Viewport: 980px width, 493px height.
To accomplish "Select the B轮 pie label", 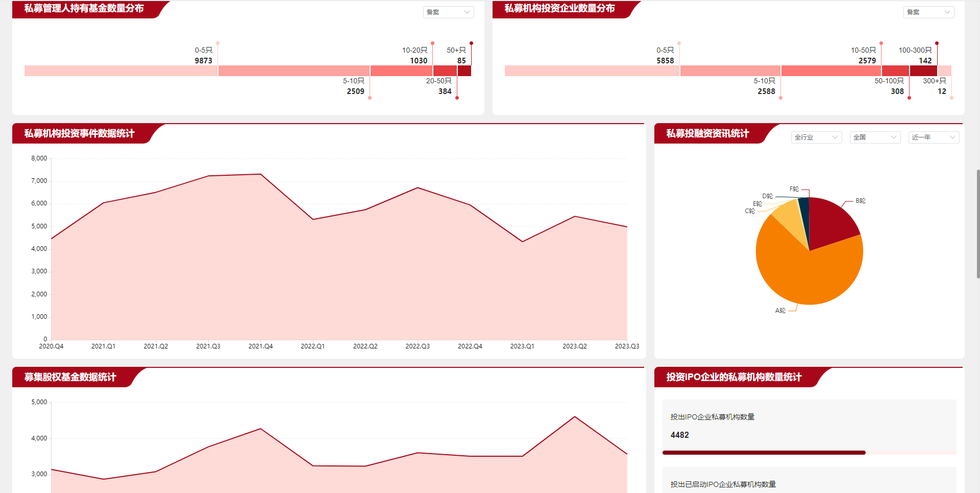I will tap(861, 201).
